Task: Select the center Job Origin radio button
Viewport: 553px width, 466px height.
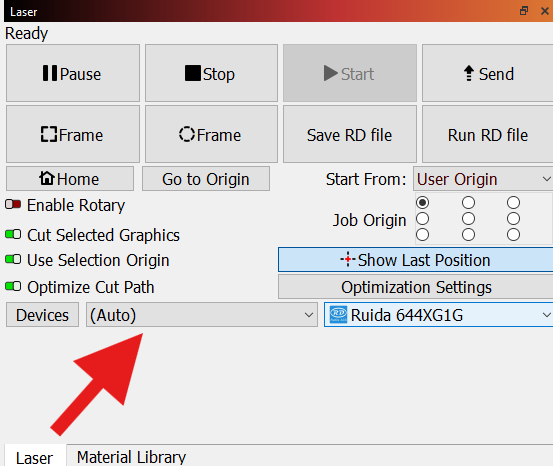Action: [468, 219]
